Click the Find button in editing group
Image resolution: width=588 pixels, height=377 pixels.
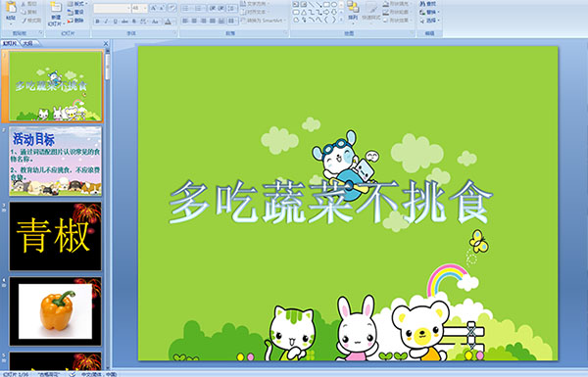coord(428,3)
